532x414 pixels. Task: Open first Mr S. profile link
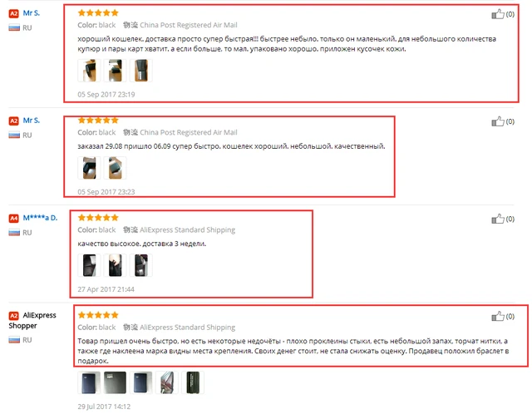point(32,13)
